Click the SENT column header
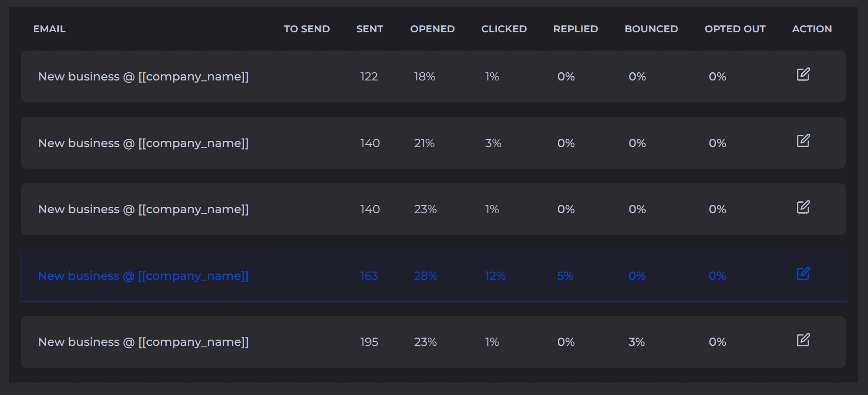 (x=370, y=29)
